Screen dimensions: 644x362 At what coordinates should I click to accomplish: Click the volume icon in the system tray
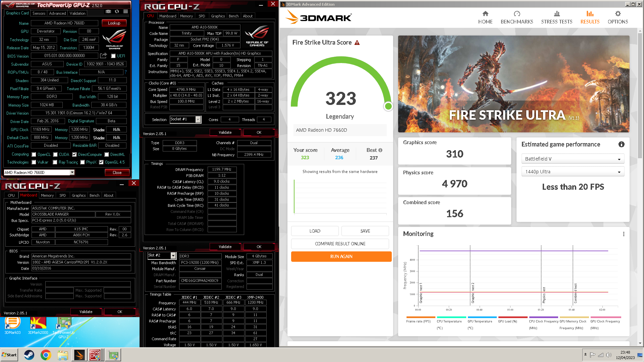609,355
